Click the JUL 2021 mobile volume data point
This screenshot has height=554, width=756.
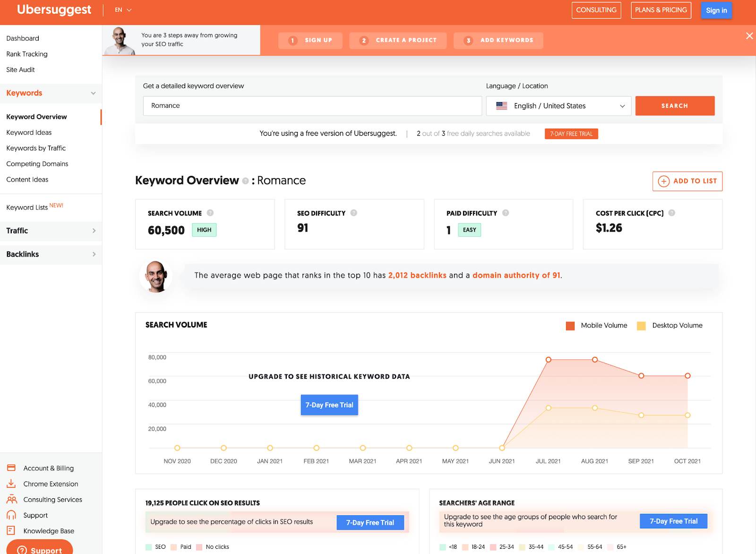coord(549,360)
